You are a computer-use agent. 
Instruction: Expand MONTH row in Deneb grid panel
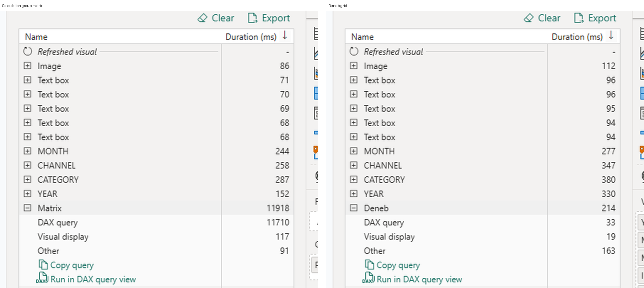coord(354,151)
